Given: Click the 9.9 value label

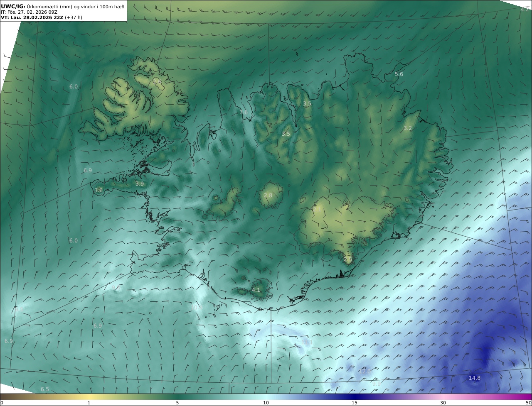Looking at the screenshot, I should tap(377, 384).
